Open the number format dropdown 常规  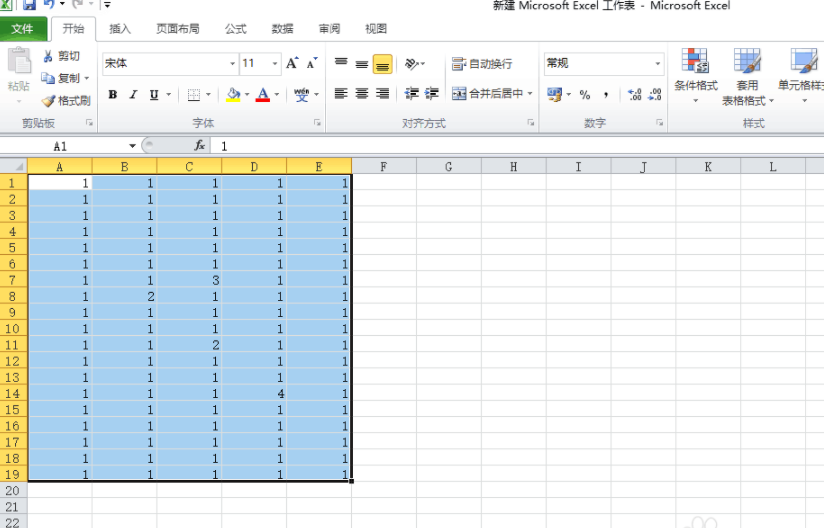click(658, 63)
